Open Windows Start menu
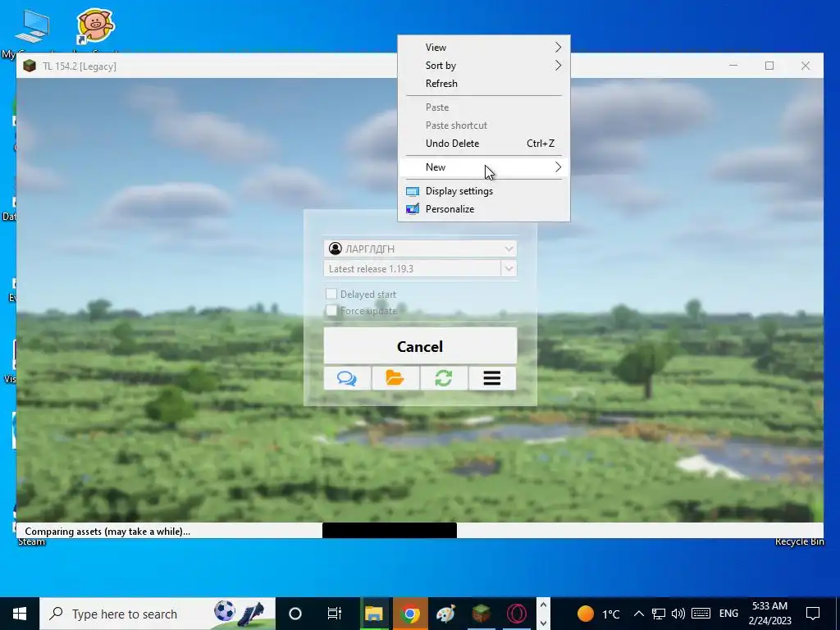Screen dimensions: 840x630 pyautogui.click(x=20, y=614)
